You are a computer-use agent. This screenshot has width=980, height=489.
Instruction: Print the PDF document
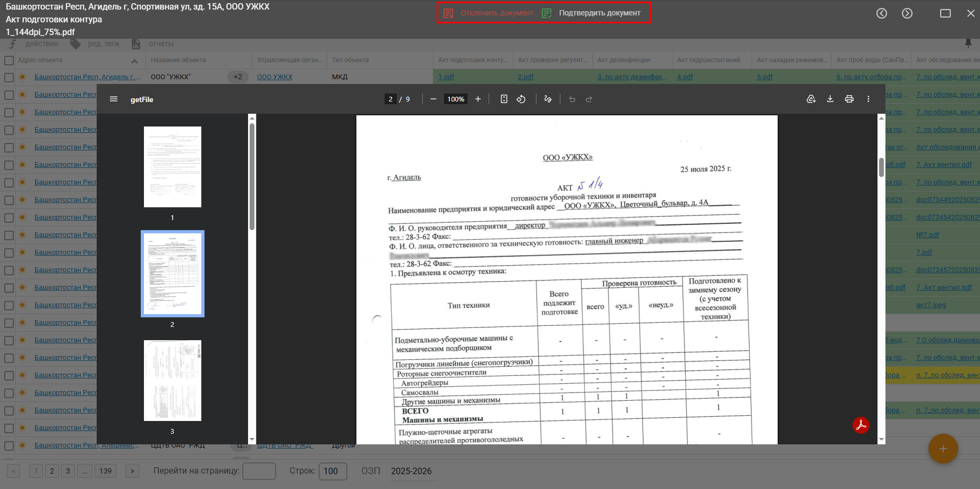point(849,99)
